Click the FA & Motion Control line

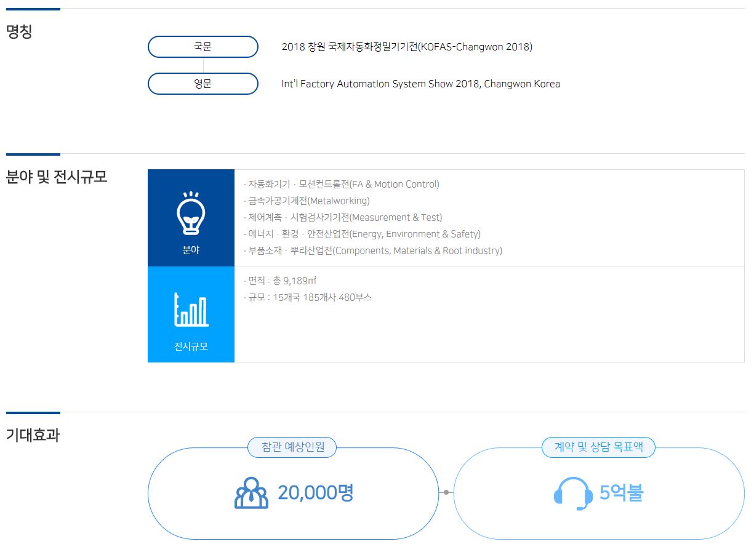pos(342,184)
